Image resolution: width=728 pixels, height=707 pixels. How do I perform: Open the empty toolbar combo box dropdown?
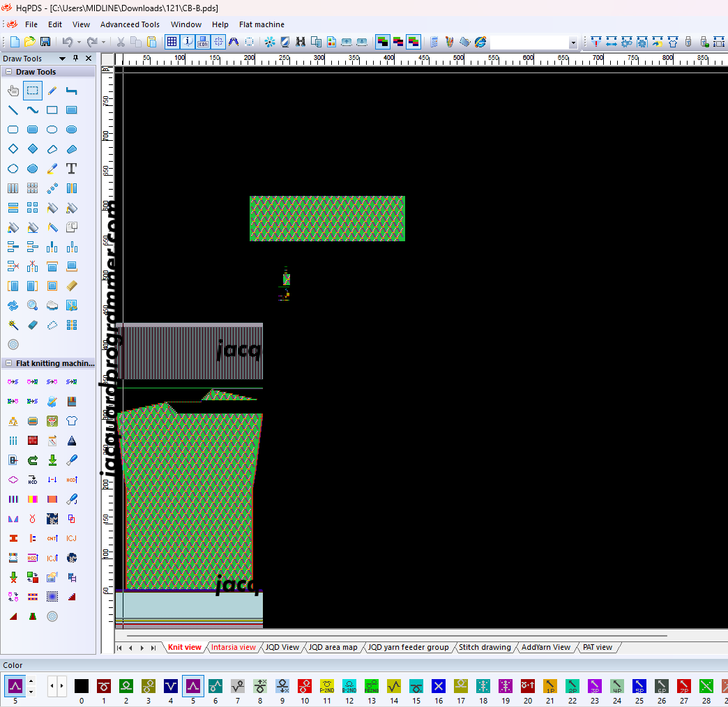click(x=573, y=43)
